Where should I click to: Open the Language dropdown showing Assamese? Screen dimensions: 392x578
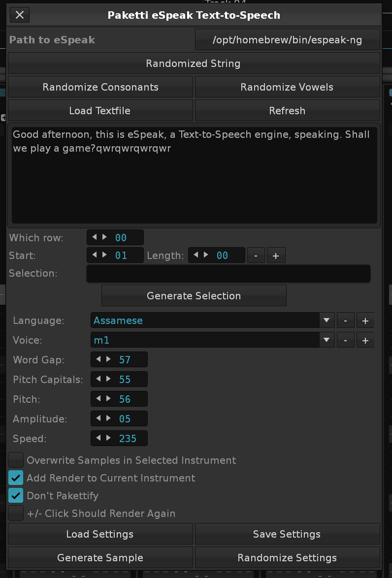212,321
